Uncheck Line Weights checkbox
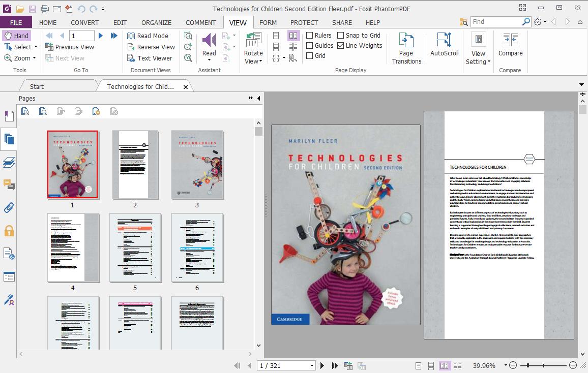The image size is (588, 373). pos(340,45)
